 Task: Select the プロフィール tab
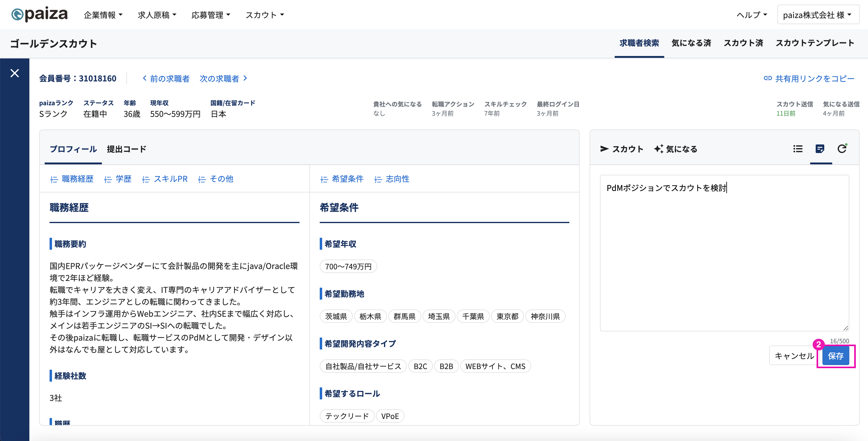click(x=73, y=149)
